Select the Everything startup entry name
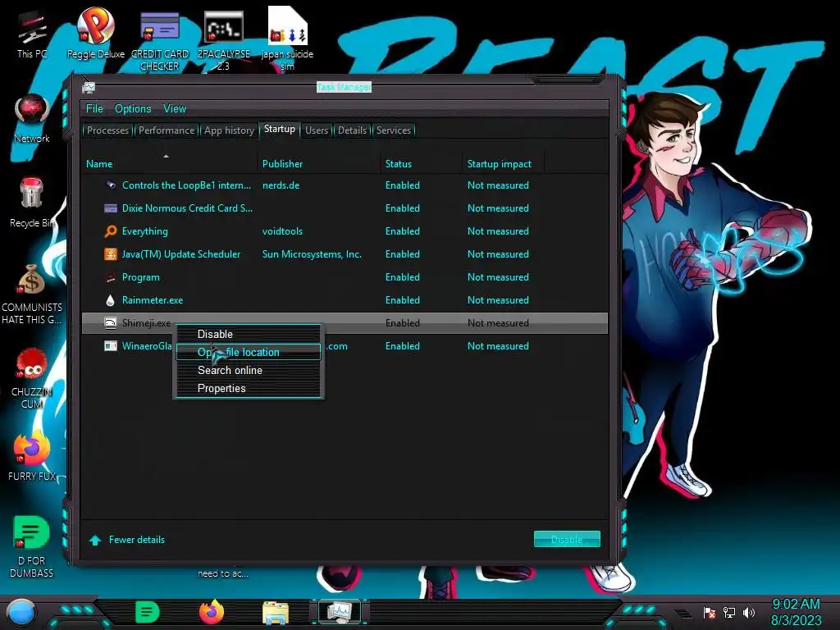840x630 pixels. (144, 231)
